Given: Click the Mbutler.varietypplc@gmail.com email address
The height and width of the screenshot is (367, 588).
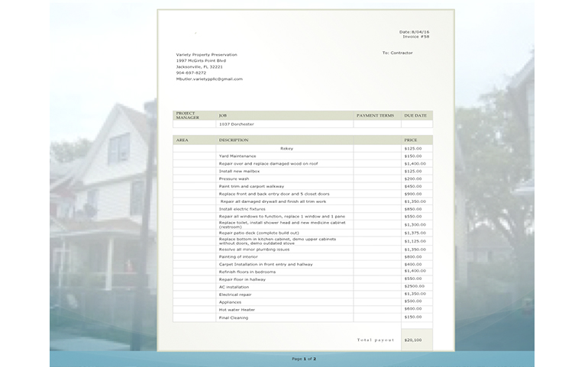Looking at the screenshot, I should [209, 79].
